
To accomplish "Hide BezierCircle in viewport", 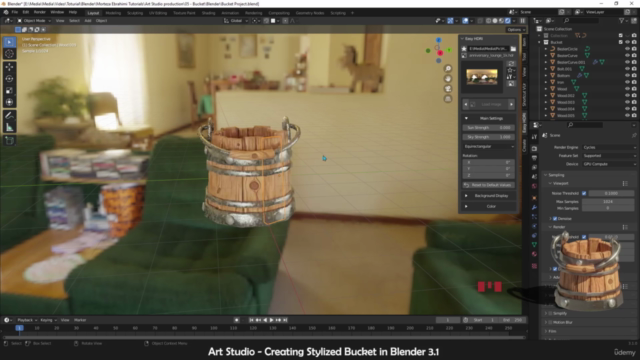I will pyautogui.click(x=627, y=49).
